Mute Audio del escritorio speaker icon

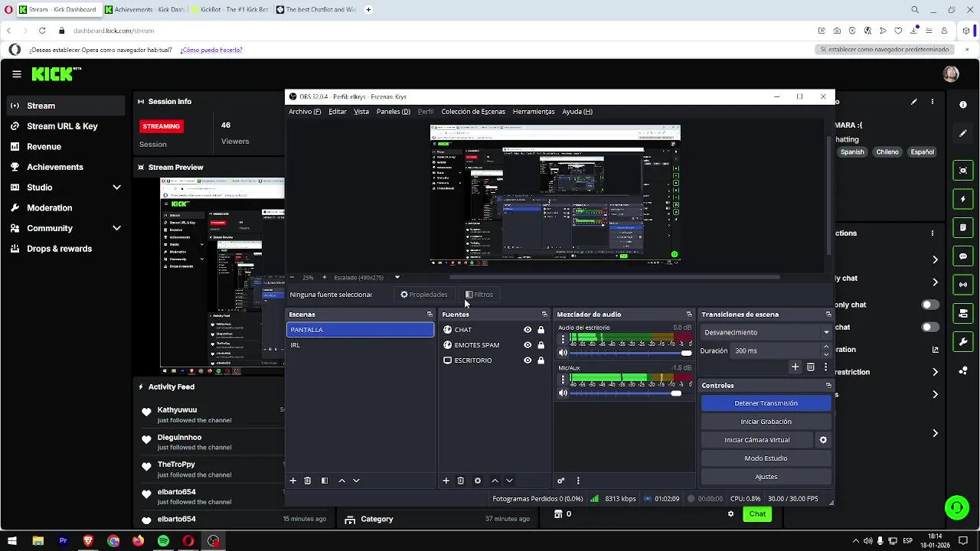(563, 353)
